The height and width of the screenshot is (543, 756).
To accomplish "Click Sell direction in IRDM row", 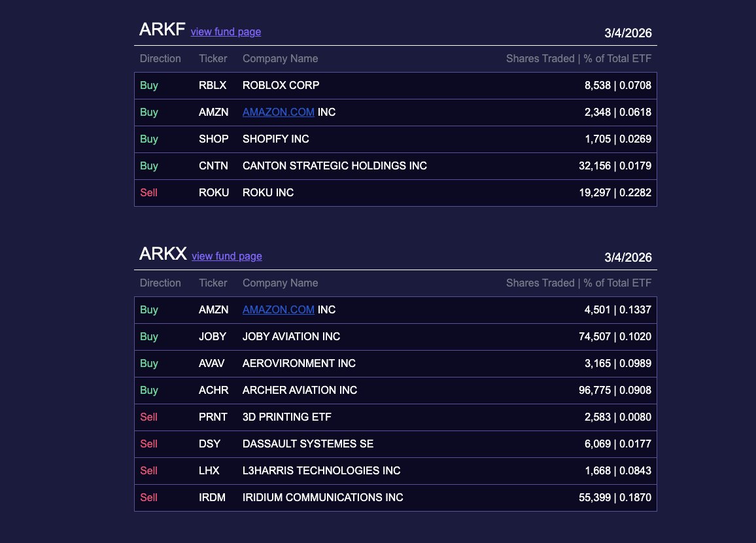I will [148, 498].
